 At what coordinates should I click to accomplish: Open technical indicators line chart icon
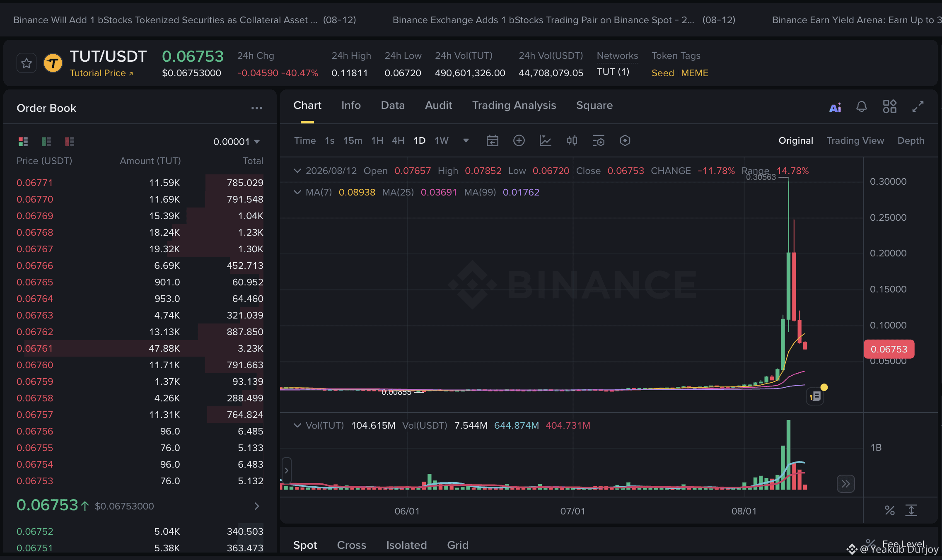pyautogui.click(x=545, y=140)
